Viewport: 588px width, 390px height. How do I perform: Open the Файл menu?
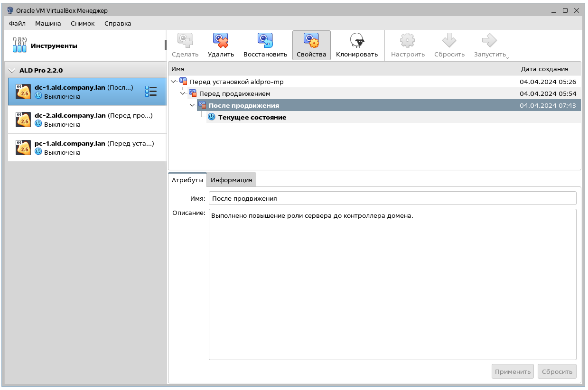pos(18,23)
